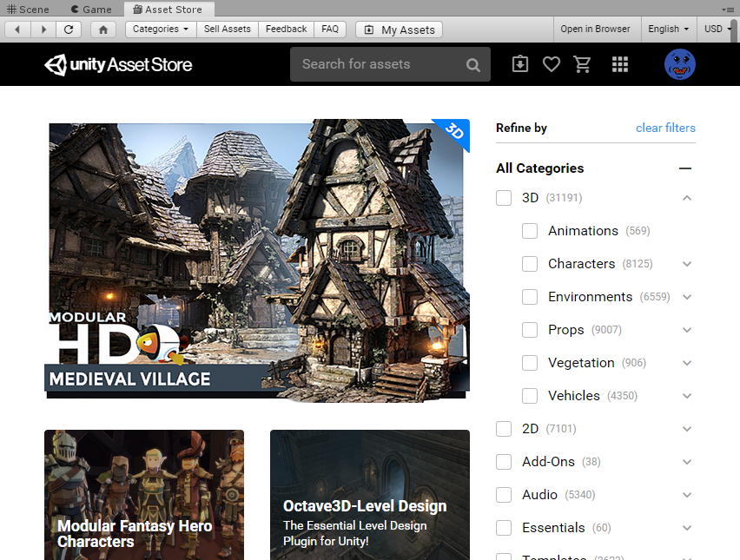Check the 3D category checkbox
Viewport: 740px width, 560px height.
[504, 198]
